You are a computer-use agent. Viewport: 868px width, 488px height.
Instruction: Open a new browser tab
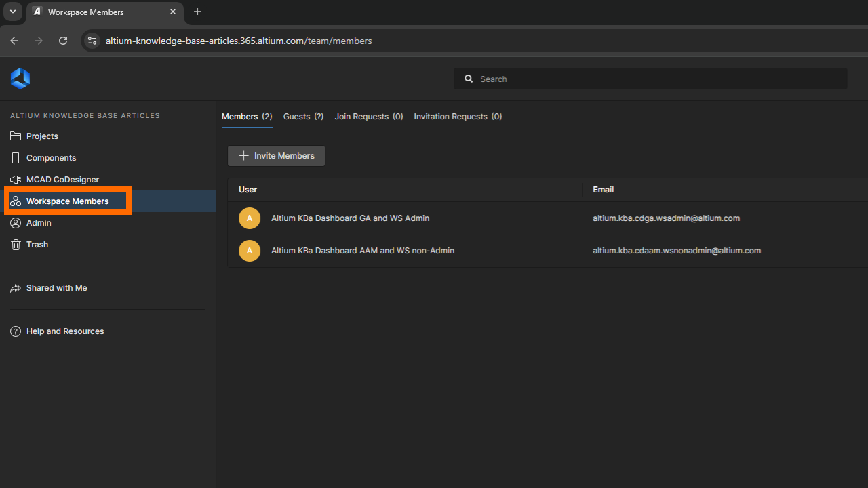197,12
